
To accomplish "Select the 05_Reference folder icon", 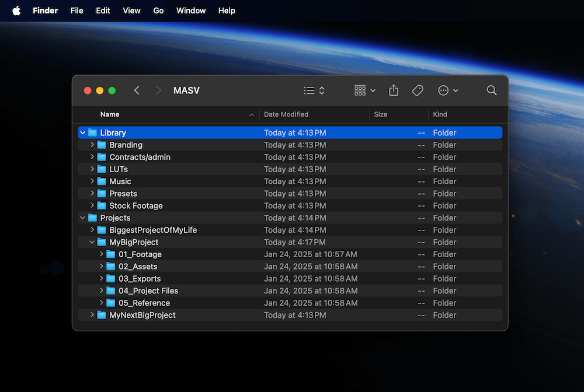I will [x=110, y=303].
